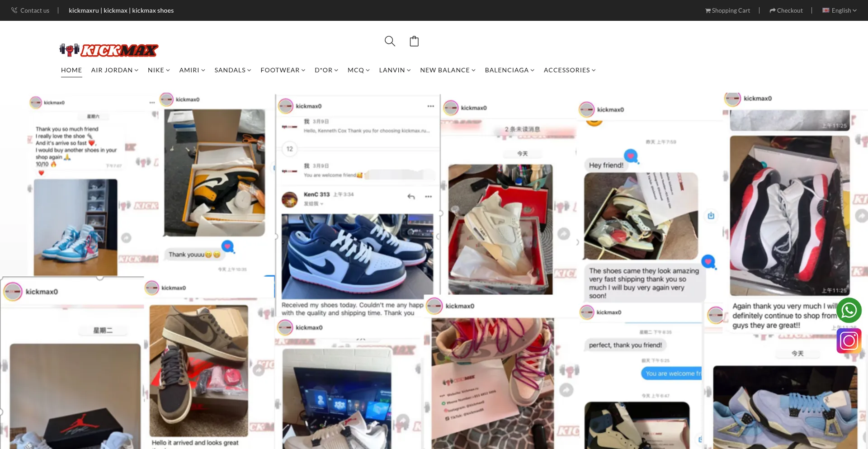Click the blue Jordan high-top review photo
The width and height of the screenshot is (868, 449).
[x=75, y=227]
